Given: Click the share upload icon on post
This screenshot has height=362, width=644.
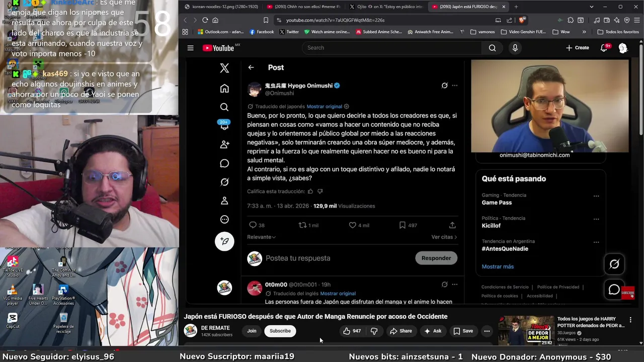Looking at the screenshot, I should tap(452, 225).
